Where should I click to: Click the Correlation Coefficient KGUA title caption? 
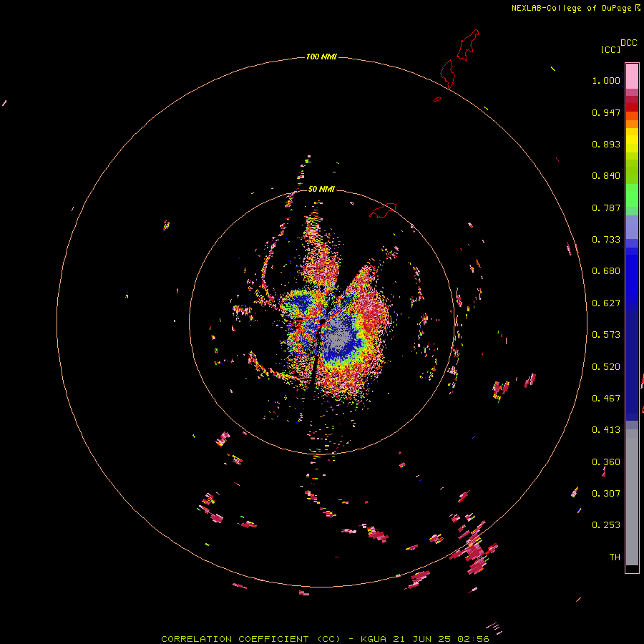pyautogui.click(x=326, y=639)
